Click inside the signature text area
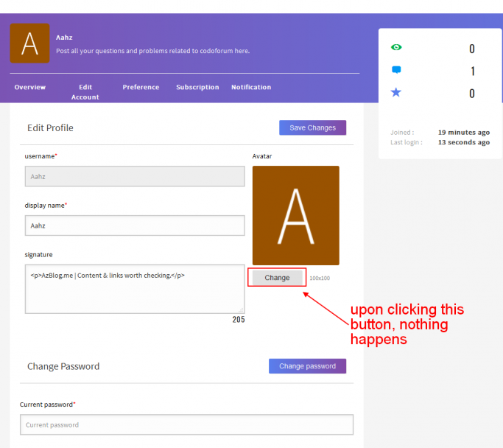This screenshot has width=503, height=448. point(135,289)
